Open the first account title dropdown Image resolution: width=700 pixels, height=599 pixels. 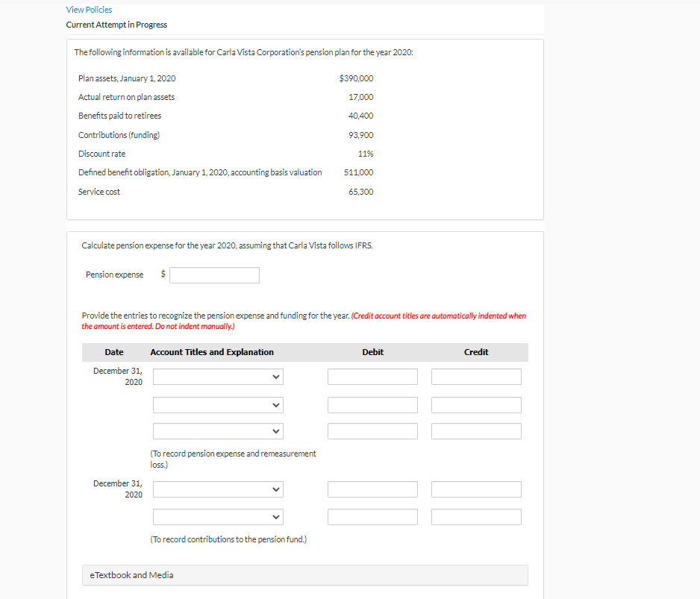point(217,377)
